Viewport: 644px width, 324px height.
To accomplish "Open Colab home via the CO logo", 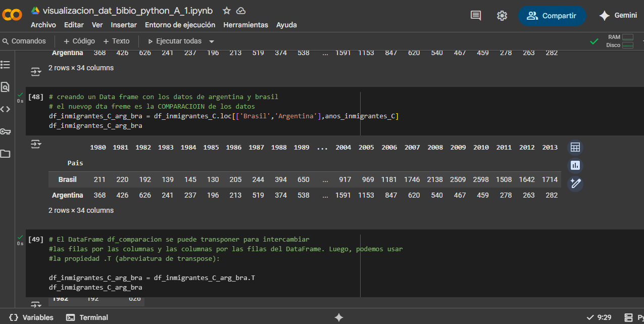I will [x=12, y=15].
